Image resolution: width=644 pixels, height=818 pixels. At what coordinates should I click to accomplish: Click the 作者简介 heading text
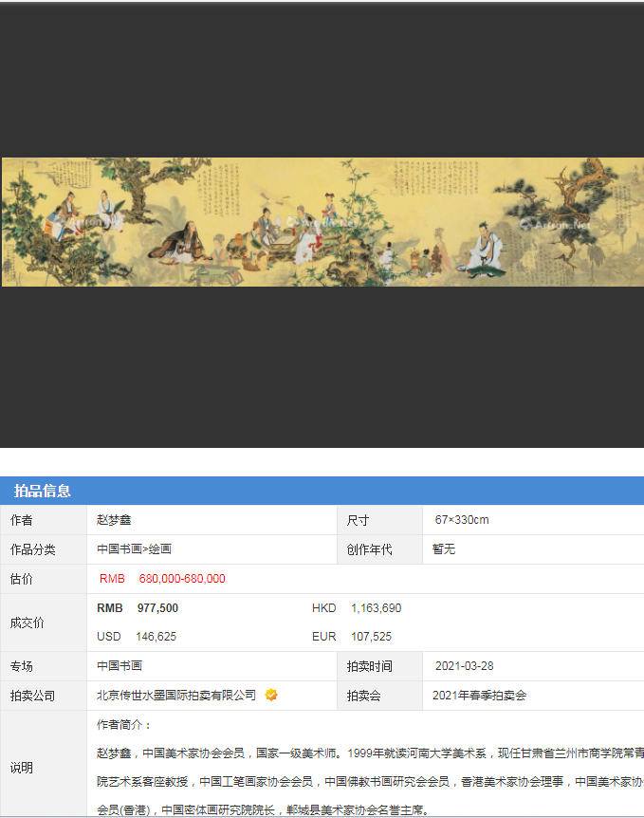(123, 725)
